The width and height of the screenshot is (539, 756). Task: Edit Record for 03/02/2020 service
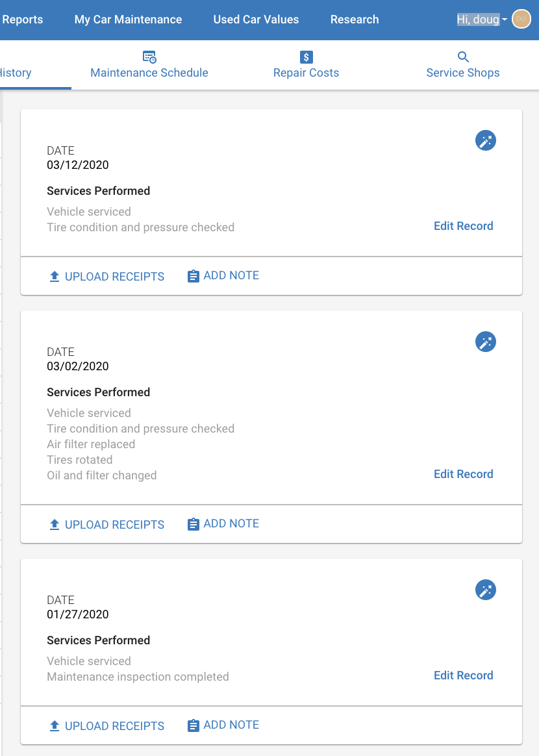click(463, 474)
